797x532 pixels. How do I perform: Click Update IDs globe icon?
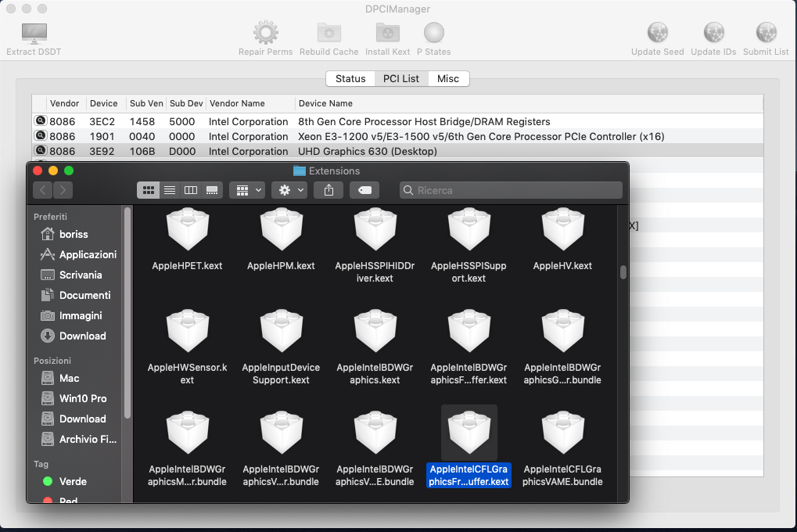tap(713, 33)
